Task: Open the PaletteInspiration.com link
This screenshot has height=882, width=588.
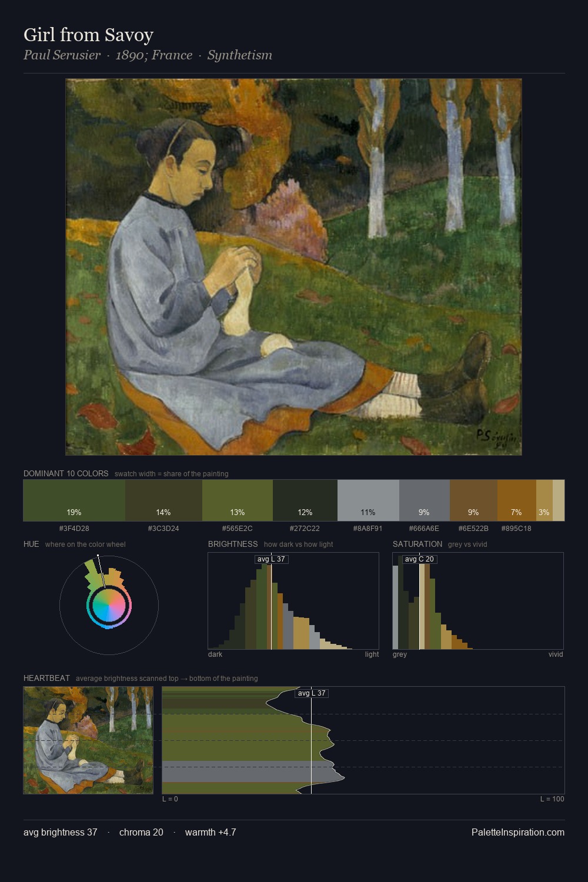Action: 518,833
